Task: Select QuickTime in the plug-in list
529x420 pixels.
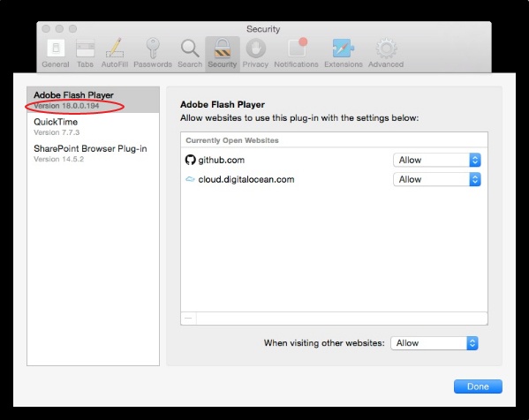Action: (x=93, y=126)
